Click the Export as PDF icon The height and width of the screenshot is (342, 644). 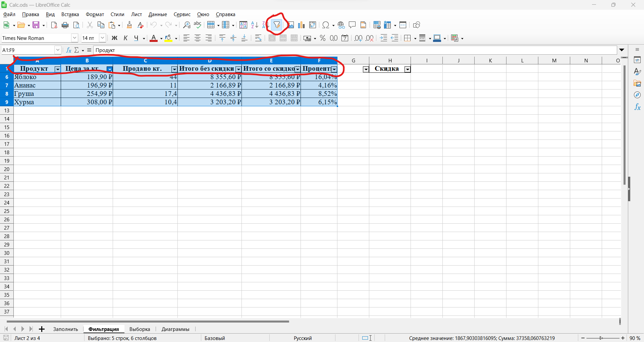tap(54, 25)
